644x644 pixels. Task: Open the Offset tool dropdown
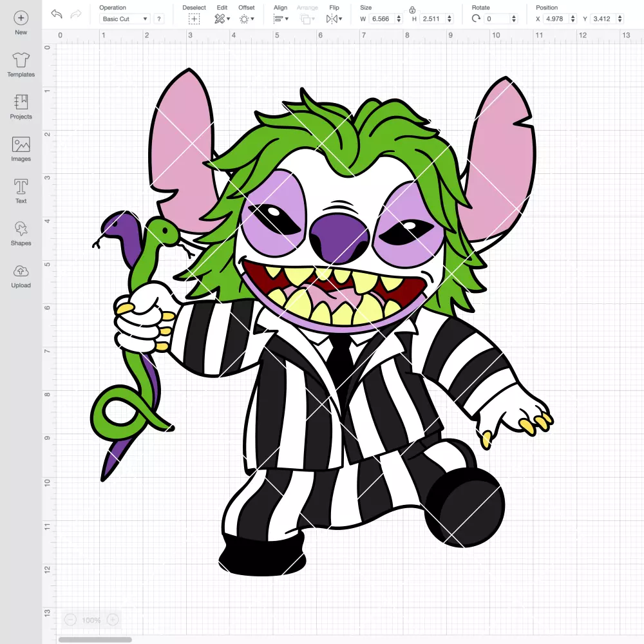[x=247, y=19]
